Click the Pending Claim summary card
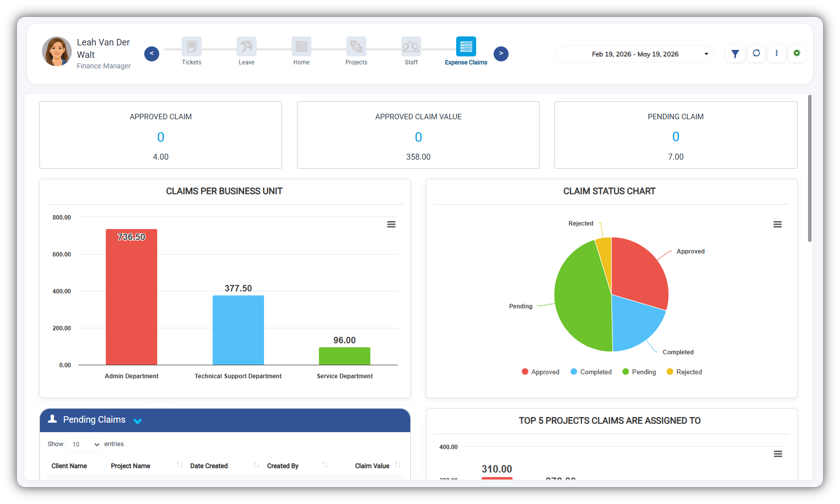 pyautogui.click(x=676, y=135)
